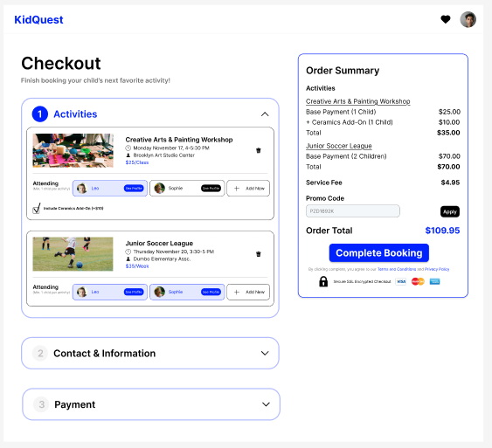Open the user profile avatar
This screenshot has height=448, width=492.
(468, 19)
